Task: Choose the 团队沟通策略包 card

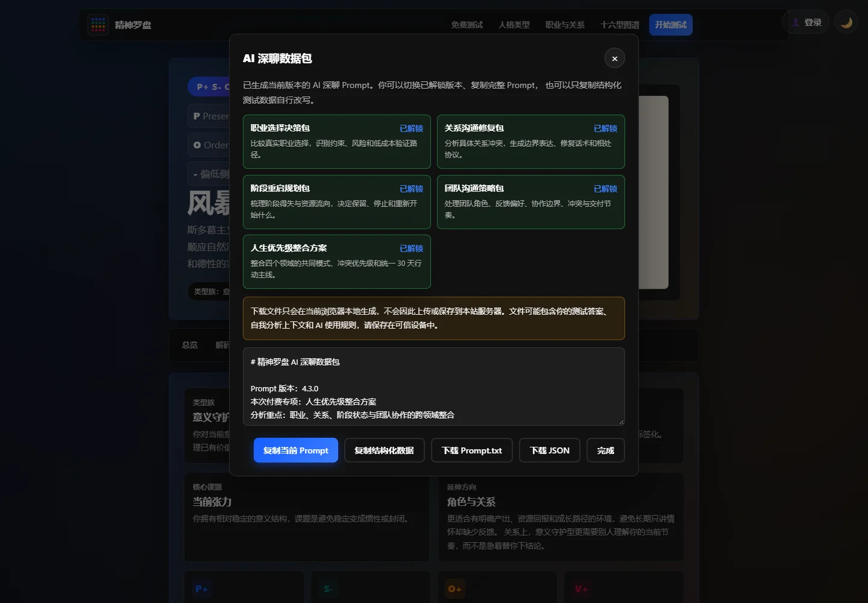Action: click(x=531, y=202)
